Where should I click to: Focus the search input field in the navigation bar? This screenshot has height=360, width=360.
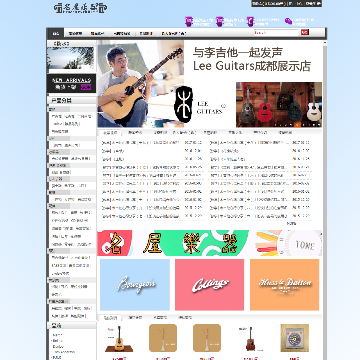[x=276, y=33]
